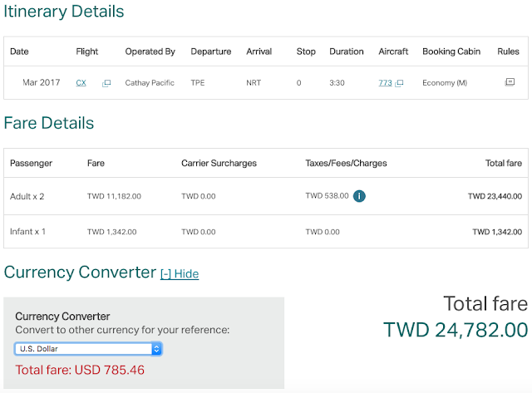Image resolution: width=532 pixels, height=393 pixels.
Task: Click the taxes info icon
Action: [x=359, y=196]
